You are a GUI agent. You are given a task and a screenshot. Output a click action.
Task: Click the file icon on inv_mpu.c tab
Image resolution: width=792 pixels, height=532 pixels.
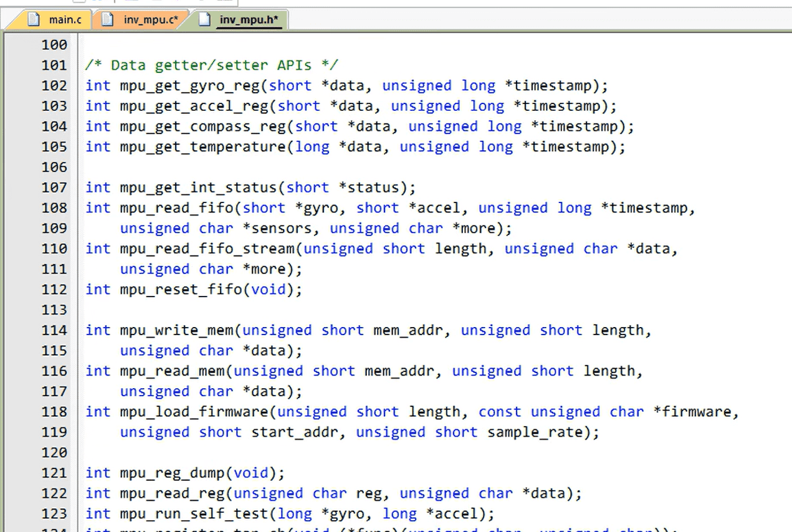[108, 19]
